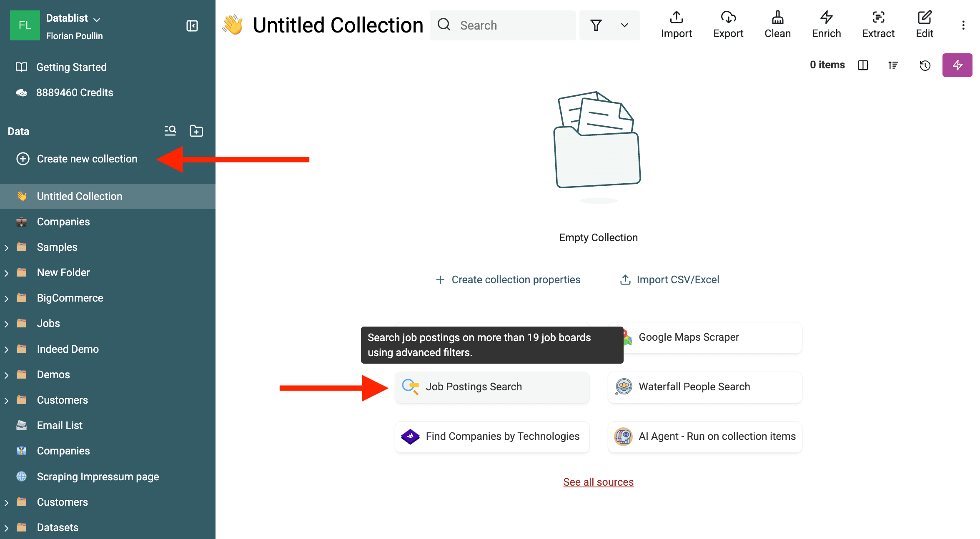Expand the Samples folder
The width and height of the screenshot is (980, 539).
[x=7, y=248]
